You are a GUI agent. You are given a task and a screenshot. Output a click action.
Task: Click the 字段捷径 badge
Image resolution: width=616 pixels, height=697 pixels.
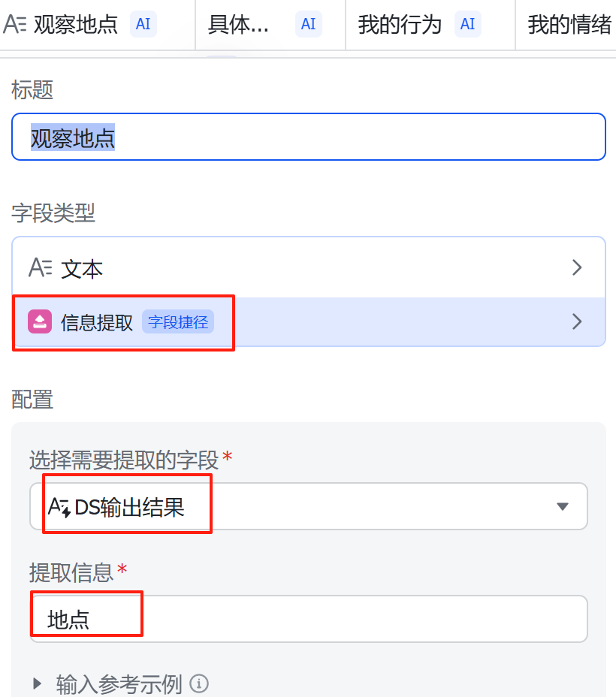click(178, 322)
